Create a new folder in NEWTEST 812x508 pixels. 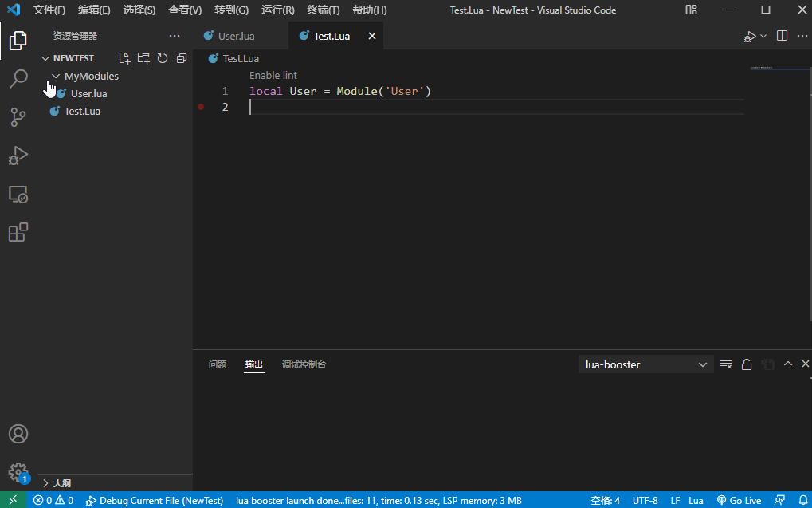point(143,58)
